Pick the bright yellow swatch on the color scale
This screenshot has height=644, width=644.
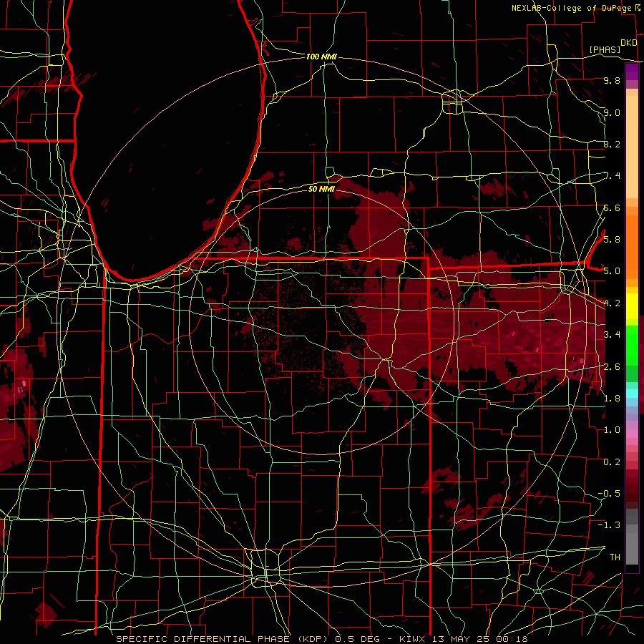pos(632,306)
